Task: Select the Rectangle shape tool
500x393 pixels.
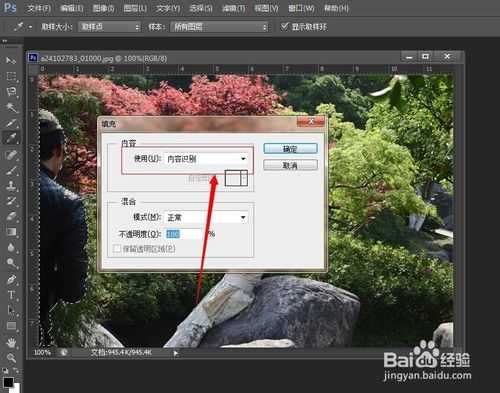Action: click(12, 326)
